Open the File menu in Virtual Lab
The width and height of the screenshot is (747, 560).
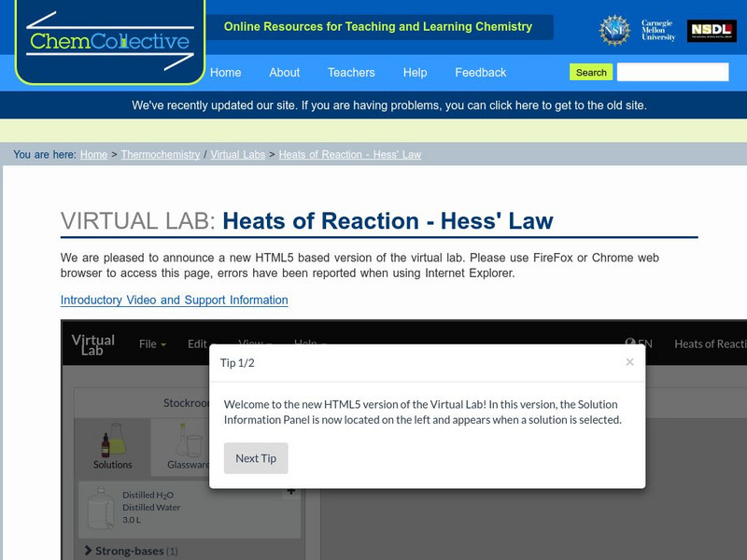tap(147, 343)
